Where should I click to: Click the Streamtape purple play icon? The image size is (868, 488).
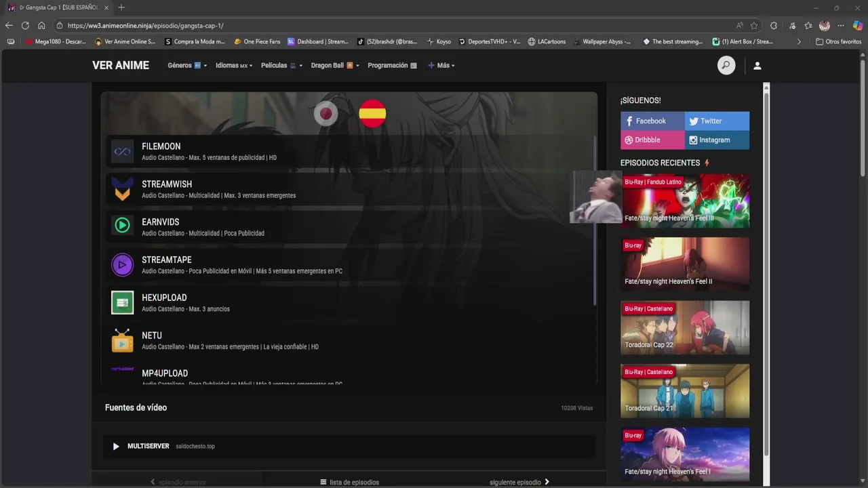pos(123,264)
